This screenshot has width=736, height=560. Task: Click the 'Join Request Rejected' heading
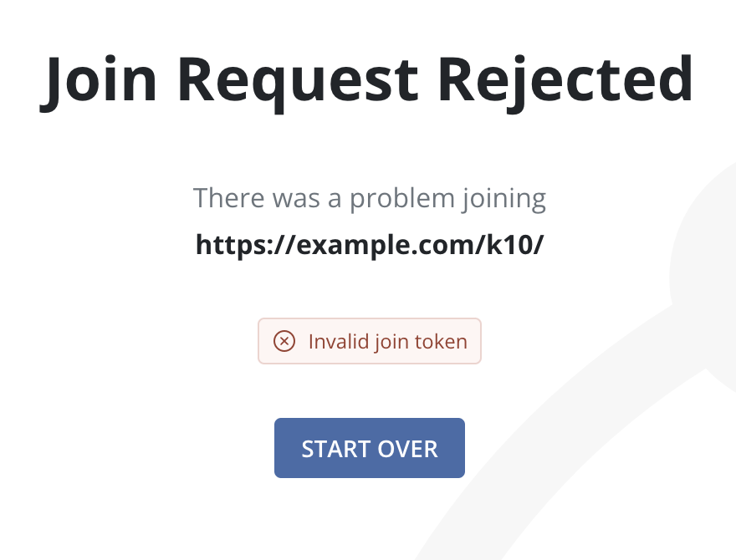click(367, 78)
